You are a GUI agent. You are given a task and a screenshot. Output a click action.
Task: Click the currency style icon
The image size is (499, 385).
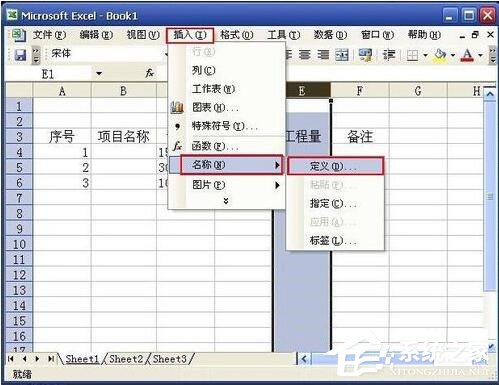365,55
